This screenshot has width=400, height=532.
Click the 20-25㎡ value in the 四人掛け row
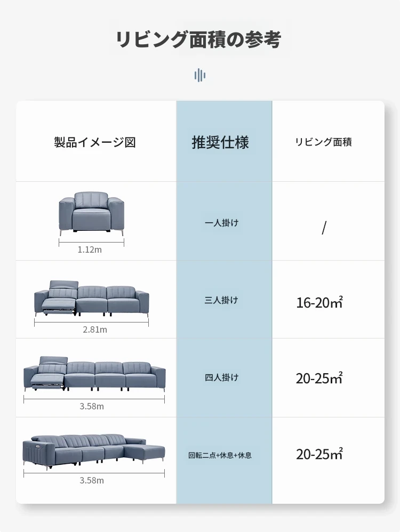[319, 377]
